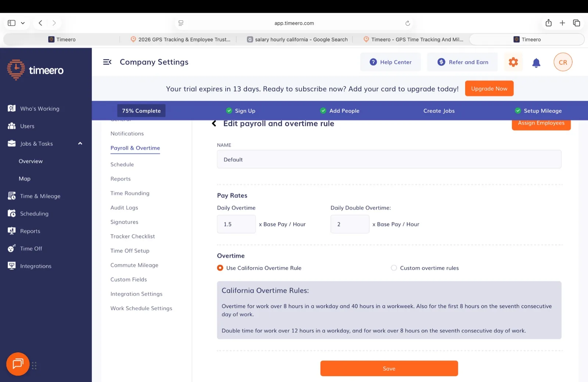Open the chat support bubble icon
Viewport: 588px width, 382px height.
[x=18, y=364]
